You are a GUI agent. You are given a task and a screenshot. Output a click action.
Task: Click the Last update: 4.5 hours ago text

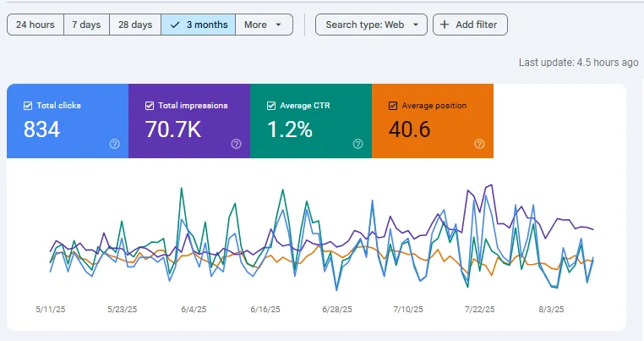click(x=578, y=63)
